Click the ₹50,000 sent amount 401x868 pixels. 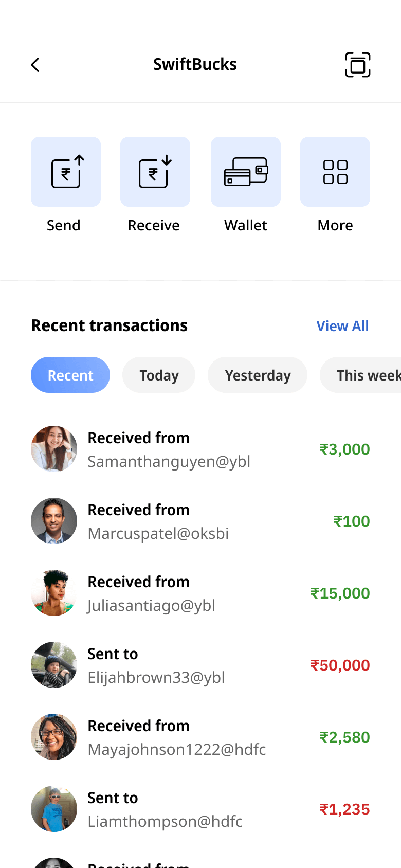pyautogui.click(x=340, y=665)
